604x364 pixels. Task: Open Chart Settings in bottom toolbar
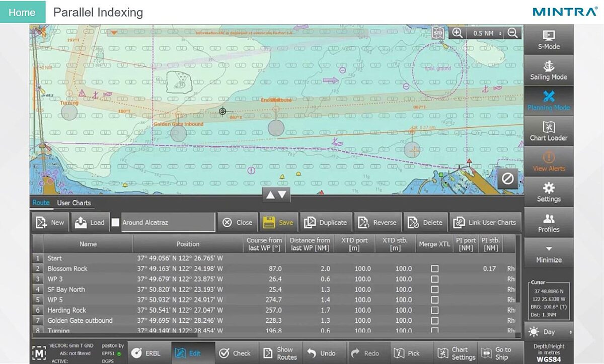click(x=456, y=353)
